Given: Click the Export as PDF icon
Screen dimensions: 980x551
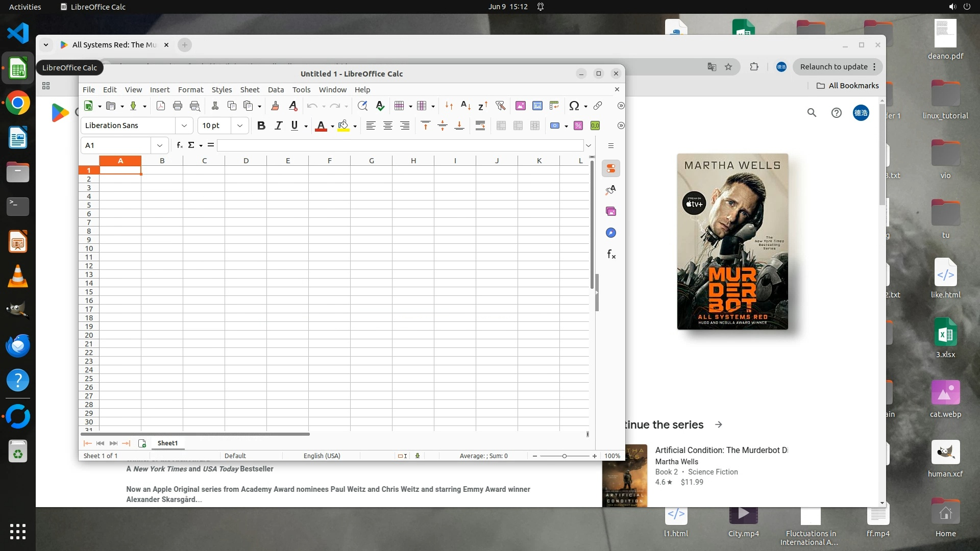Looking at the screenshot, I should (x=161, y=106).
